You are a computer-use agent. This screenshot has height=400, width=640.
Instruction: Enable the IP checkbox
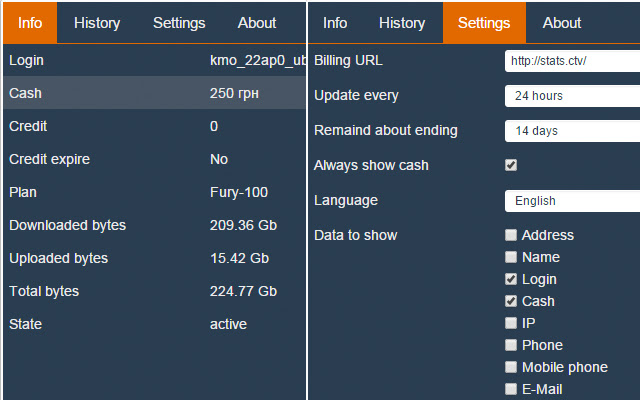pyautogui.click(x=511, y=323)
